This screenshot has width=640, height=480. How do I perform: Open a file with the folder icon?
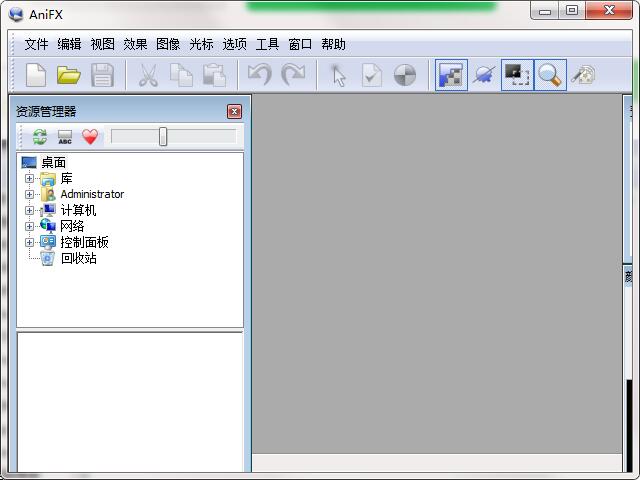coord(68,75)
